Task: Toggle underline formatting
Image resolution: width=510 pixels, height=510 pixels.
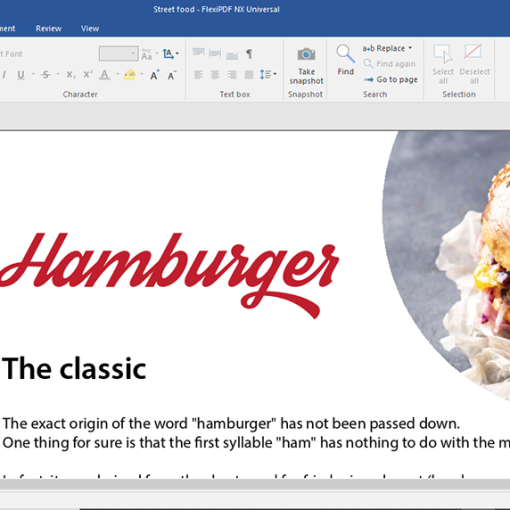Action: click(21, 75)
